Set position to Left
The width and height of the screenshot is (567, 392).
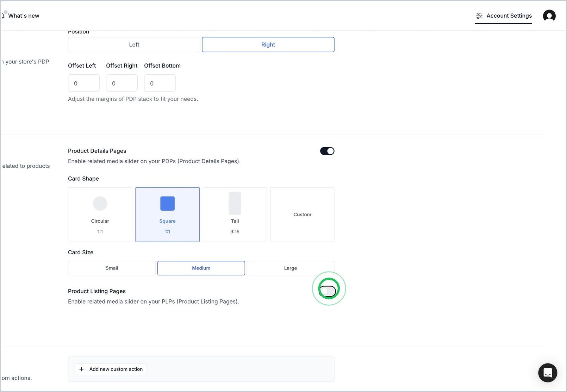click(134, 45)
